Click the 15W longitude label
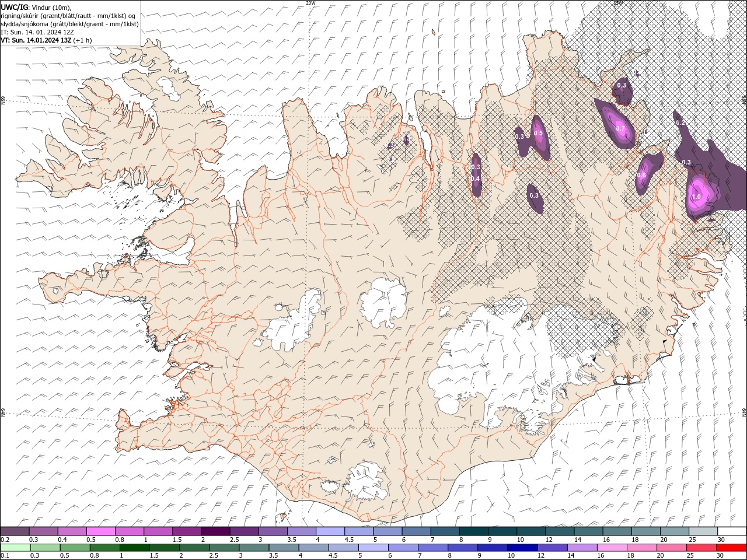The image size is (747, 560). 618,3
